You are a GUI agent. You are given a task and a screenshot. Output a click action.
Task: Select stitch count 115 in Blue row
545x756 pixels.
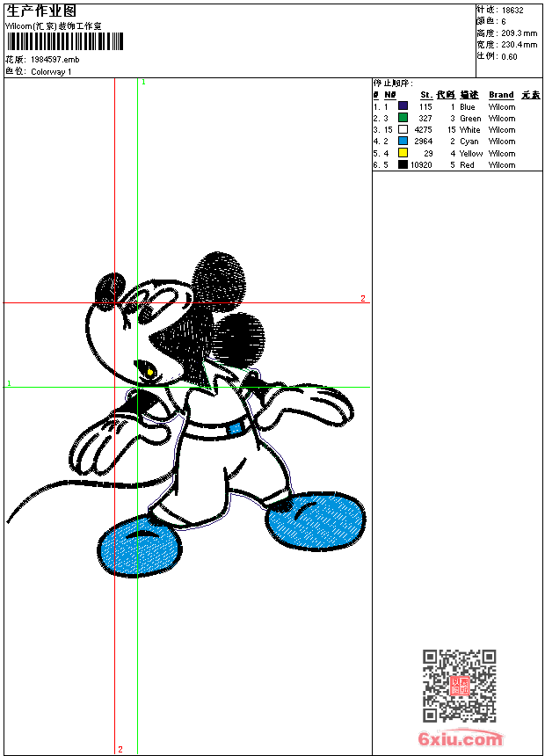coord(425,107)
